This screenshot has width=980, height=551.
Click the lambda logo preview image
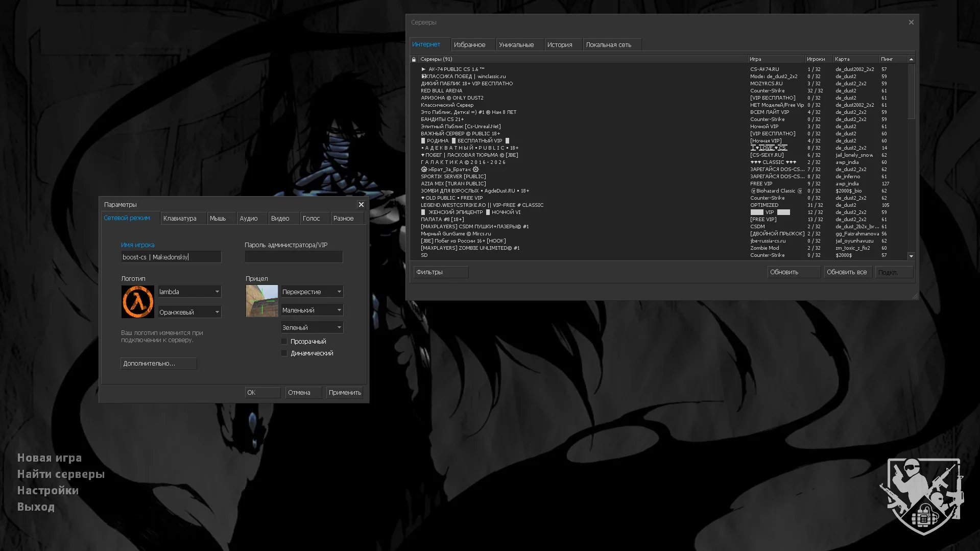point(137,302)
